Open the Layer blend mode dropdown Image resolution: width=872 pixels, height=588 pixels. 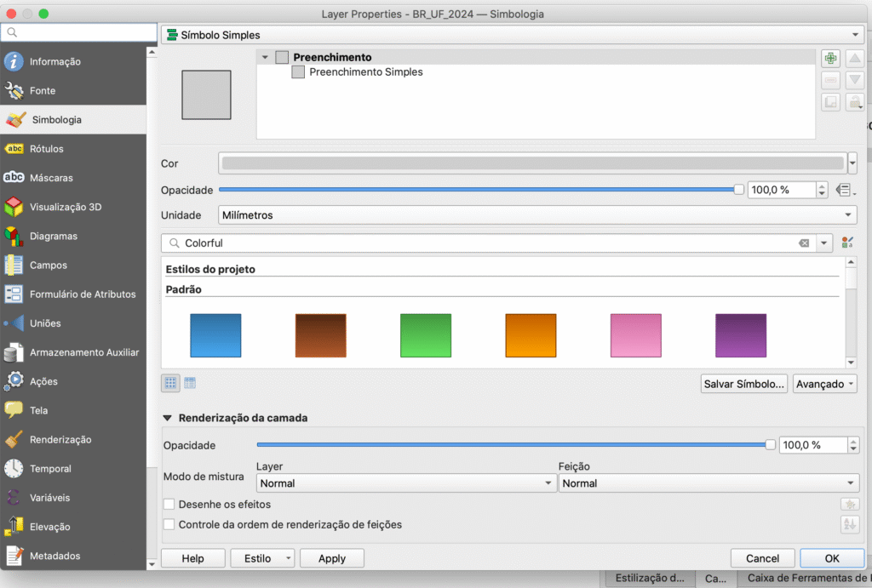[x=406, y=483]
